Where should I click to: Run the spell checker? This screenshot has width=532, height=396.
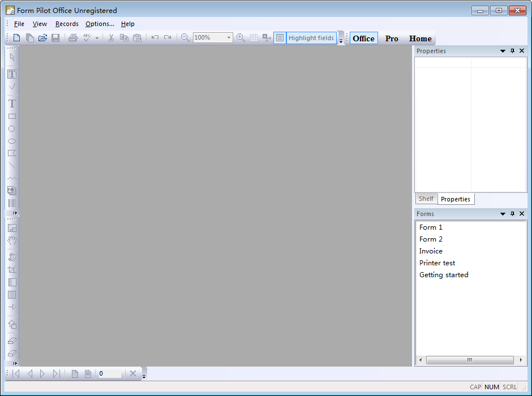(86, 37)
